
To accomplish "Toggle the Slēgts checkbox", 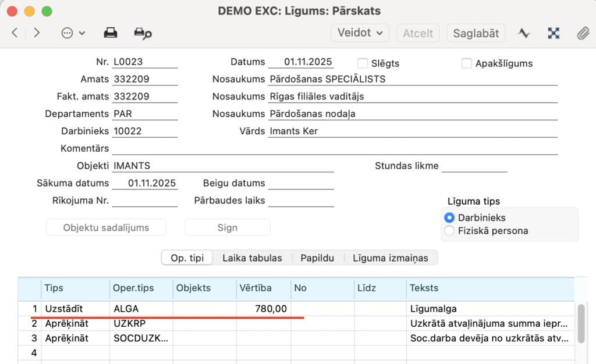I will pyautogui.click(x=363, y=63).
